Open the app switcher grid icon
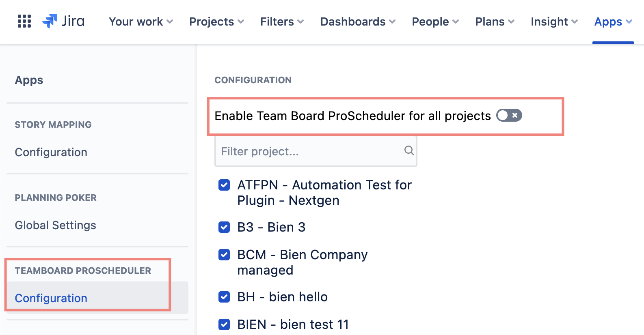 tap(24, 21)
